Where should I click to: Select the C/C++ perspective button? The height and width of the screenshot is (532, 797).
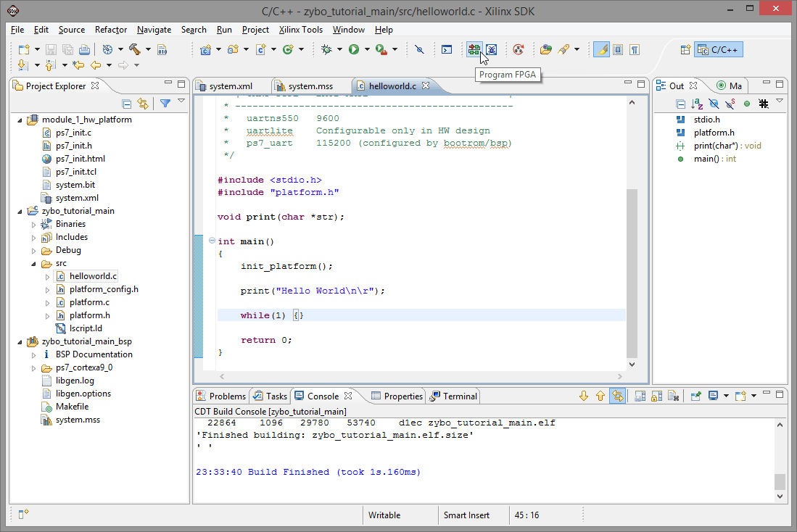718,49
